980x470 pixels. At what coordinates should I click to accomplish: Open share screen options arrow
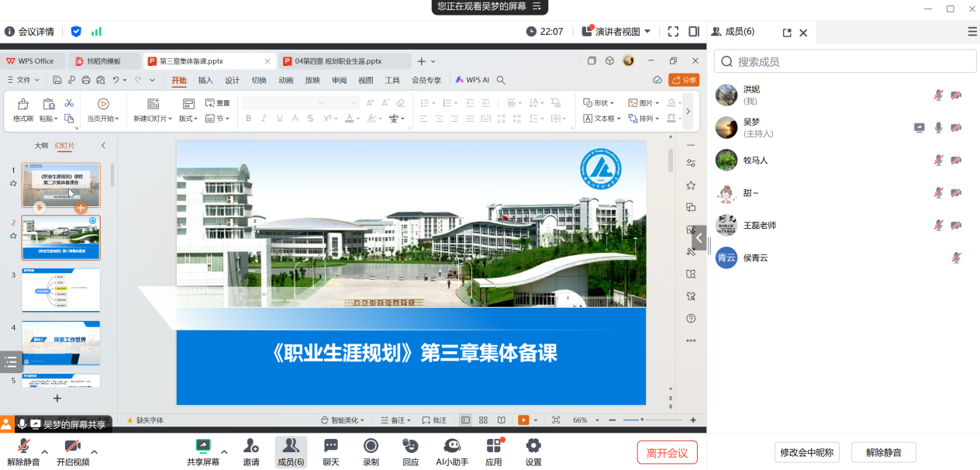pos(225,451)
